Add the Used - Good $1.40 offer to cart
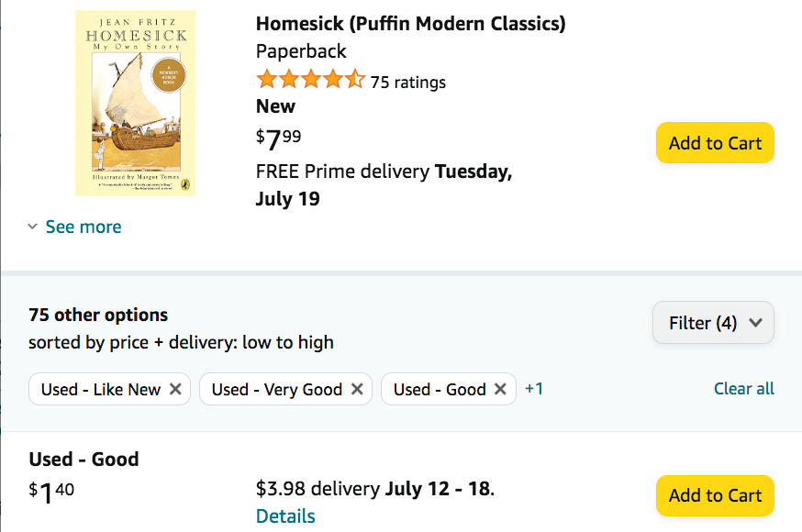This screenshot has width=802, height=532. point(715,495)
